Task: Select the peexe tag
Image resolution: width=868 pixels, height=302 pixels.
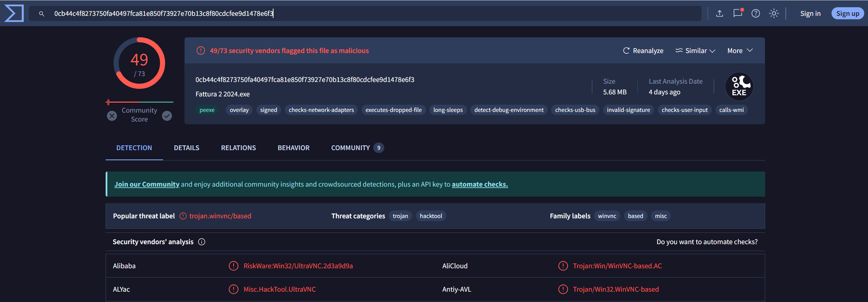Action: (207, 110)
